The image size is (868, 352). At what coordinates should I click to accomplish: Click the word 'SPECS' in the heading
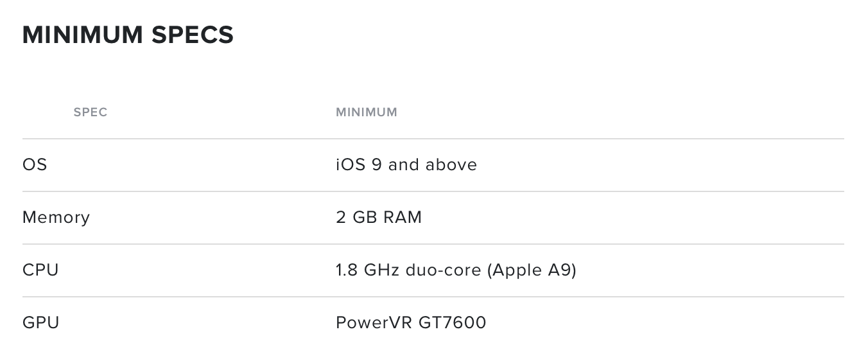click(x=193, y=35)
